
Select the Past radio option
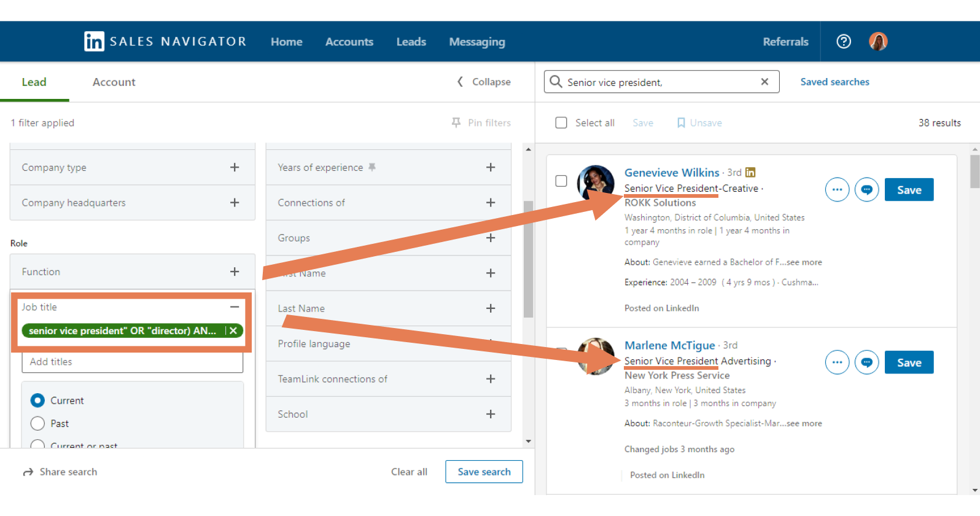pyautogui.click(x=37, y=423)
